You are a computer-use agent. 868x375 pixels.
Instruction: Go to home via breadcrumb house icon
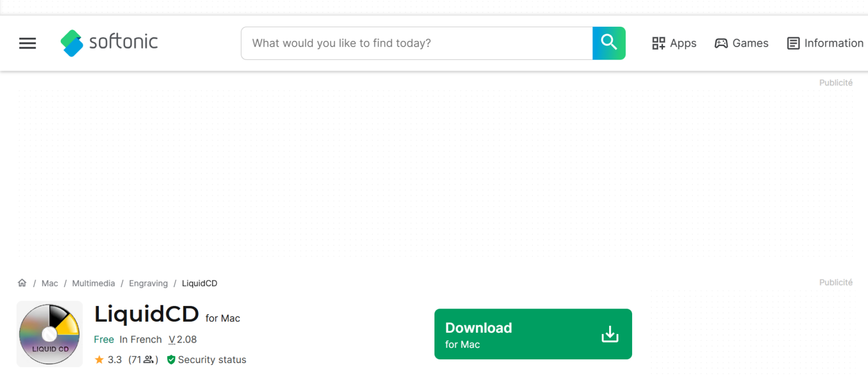click(22, 283)
